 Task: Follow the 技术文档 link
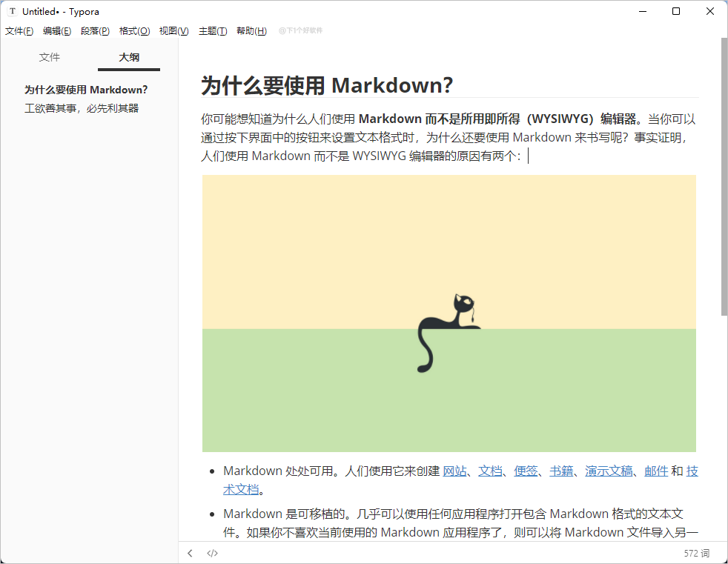[241, 489]
